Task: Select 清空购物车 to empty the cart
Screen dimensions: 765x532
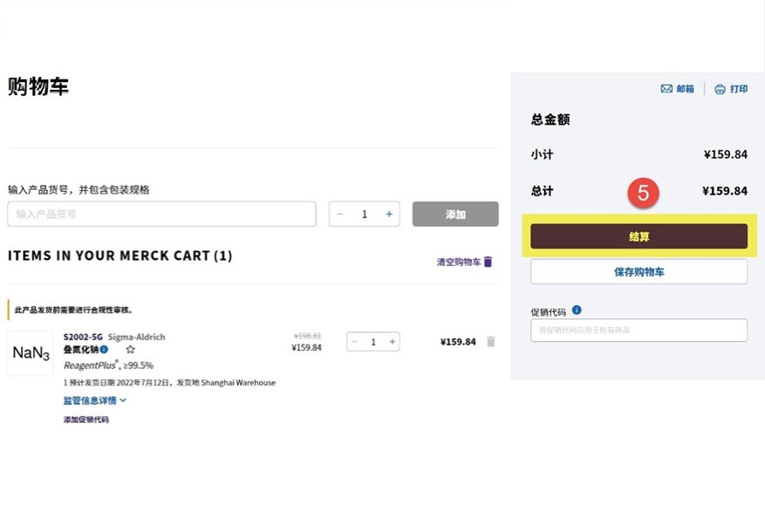Action: pyautogui.click(x=459, y=261)
